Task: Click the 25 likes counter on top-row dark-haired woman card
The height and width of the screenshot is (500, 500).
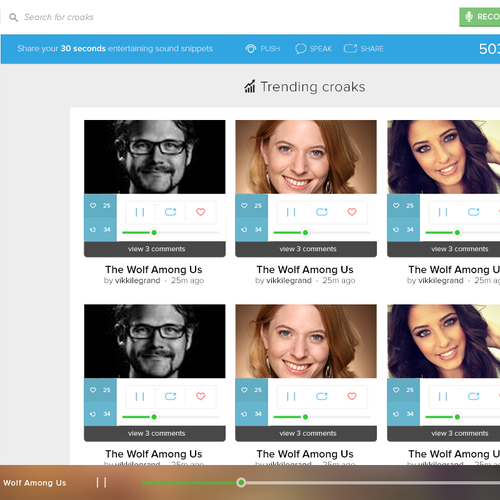Action: 403,206
